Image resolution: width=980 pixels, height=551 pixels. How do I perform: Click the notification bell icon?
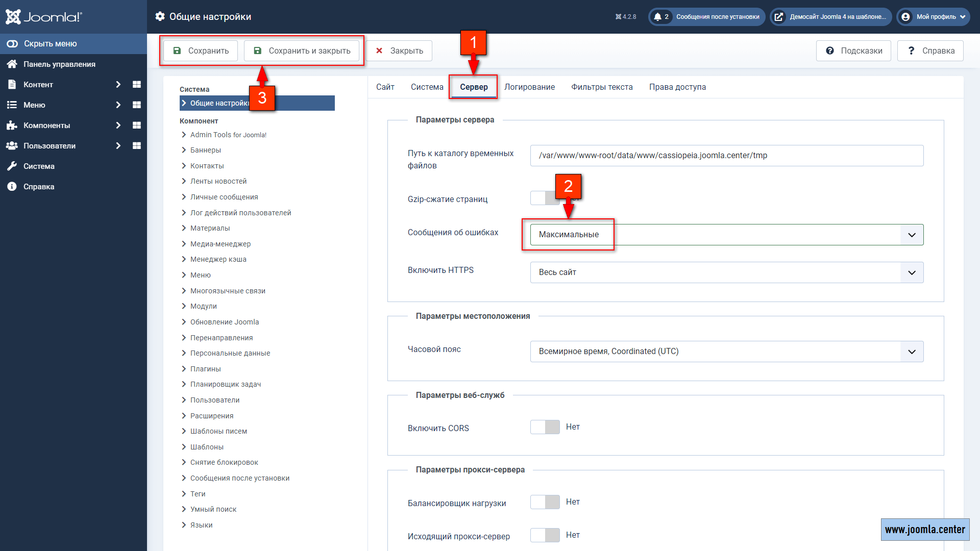657,17
